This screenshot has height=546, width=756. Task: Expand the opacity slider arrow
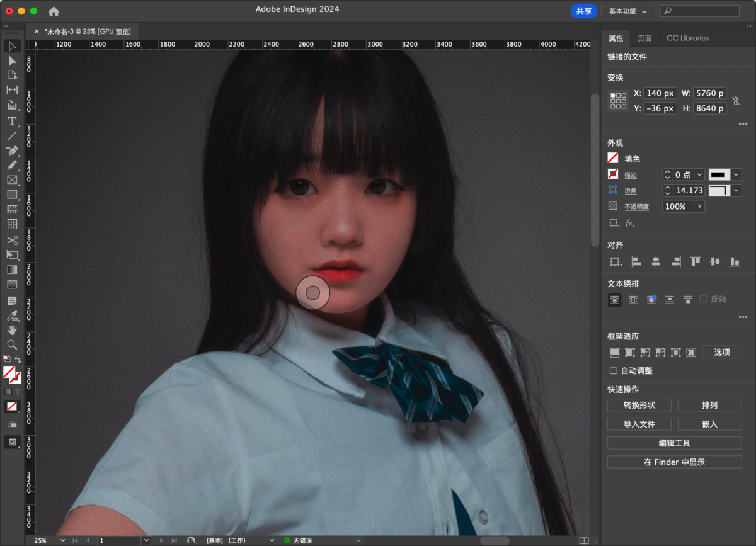pos(699,207)
